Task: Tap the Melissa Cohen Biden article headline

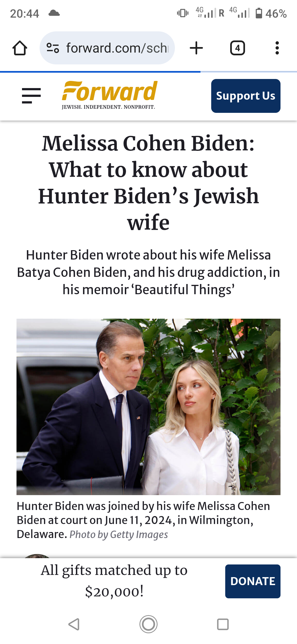Action: click(148, 183)
